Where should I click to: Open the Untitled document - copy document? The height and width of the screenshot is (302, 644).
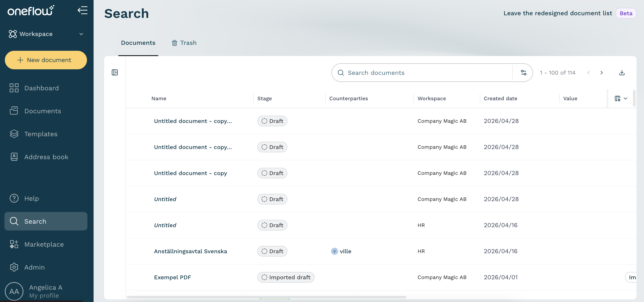click(190, 173)
